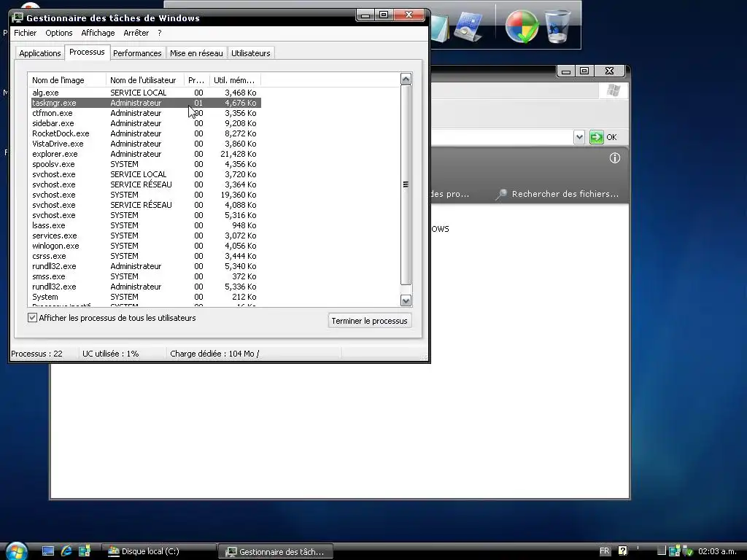Click the FR language indicator
The height and width of the screenshot is (560, 747).
[605, 551]
